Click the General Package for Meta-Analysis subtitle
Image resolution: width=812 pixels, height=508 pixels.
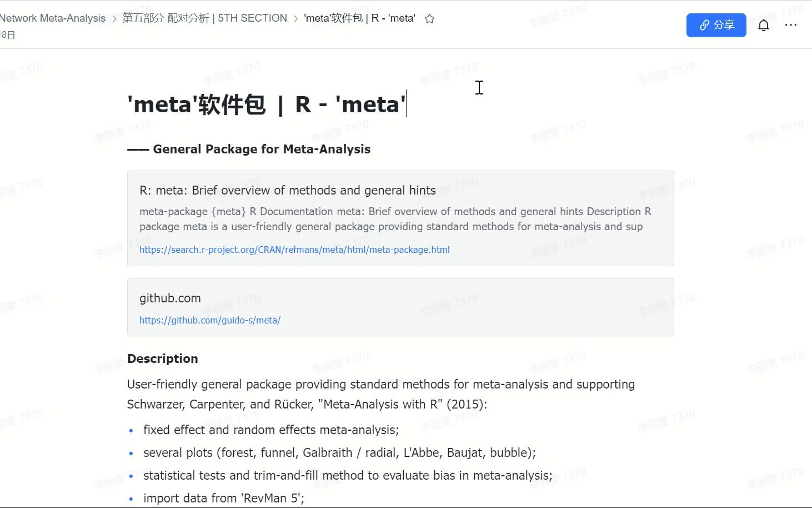pos(249,149)
